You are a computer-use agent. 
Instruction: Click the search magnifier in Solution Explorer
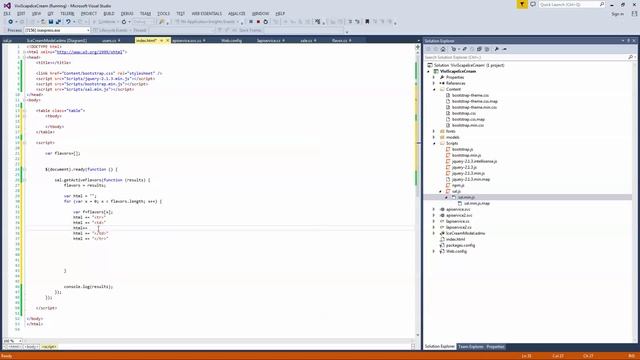point(630,58)
